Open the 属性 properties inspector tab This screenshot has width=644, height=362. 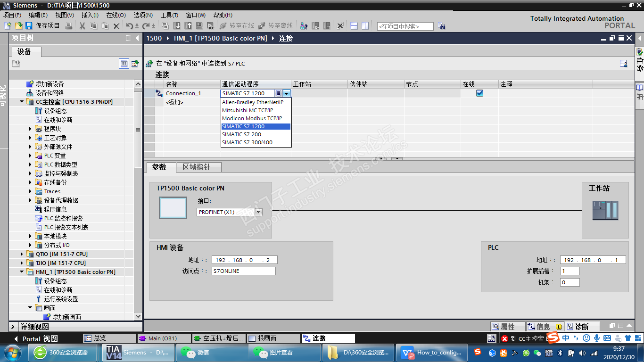pos(508,327)
